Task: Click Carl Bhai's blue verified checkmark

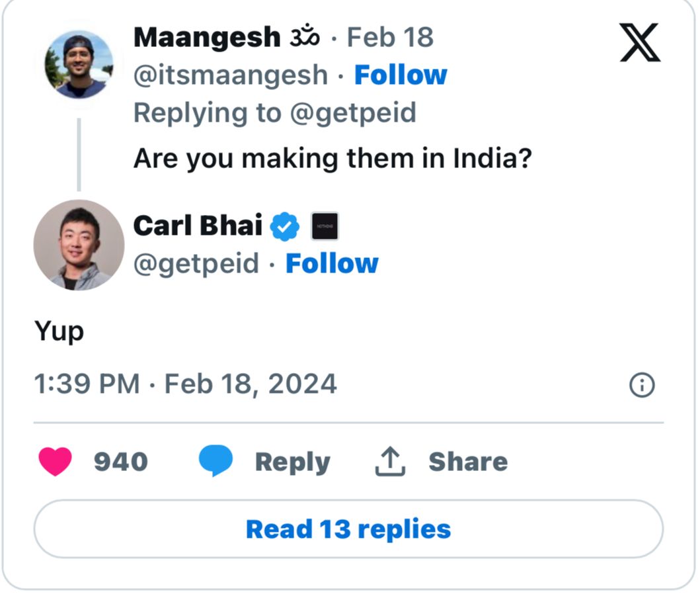Action: pyautogui.click(x=284, y=226)
